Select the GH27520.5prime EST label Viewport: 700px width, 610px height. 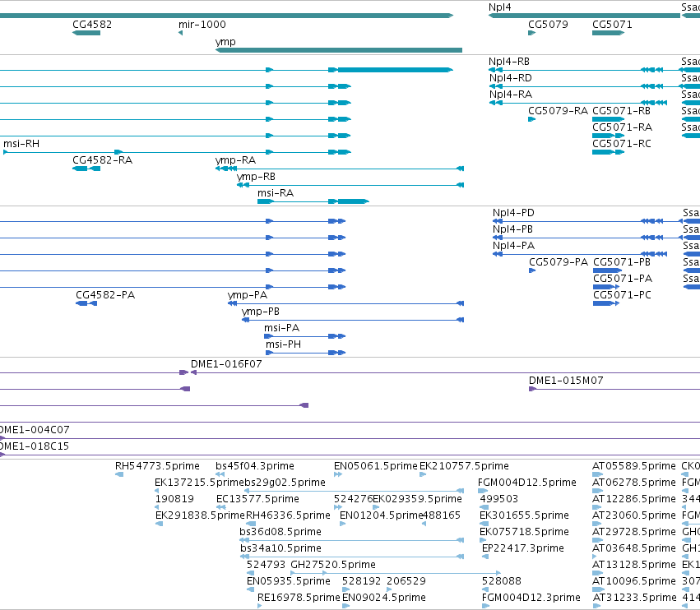333,565
